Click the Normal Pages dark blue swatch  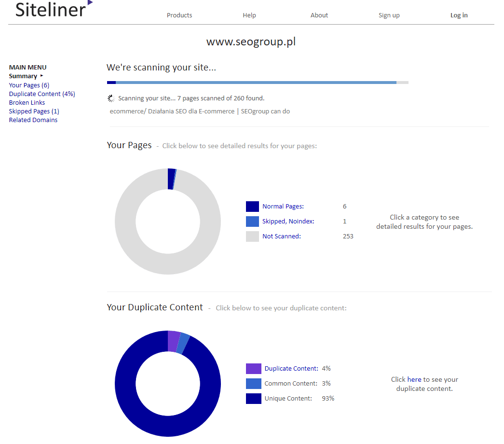tap(252, 207)
